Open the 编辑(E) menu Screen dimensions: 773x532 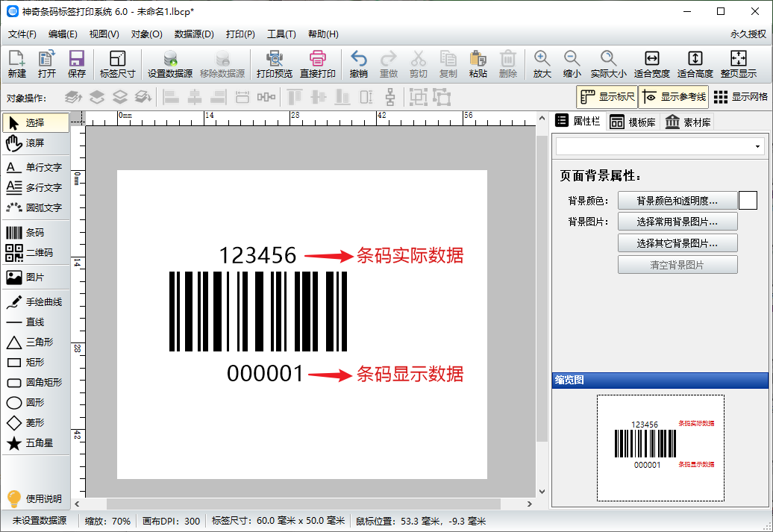(x=63, y=34)
